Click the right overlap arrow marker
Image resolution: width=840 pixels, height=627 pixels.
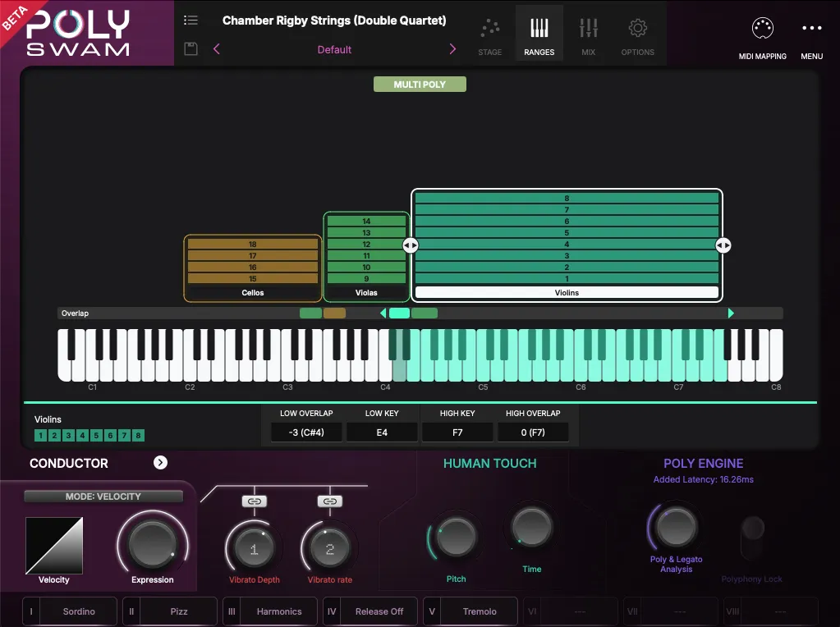tap(731, 313)
